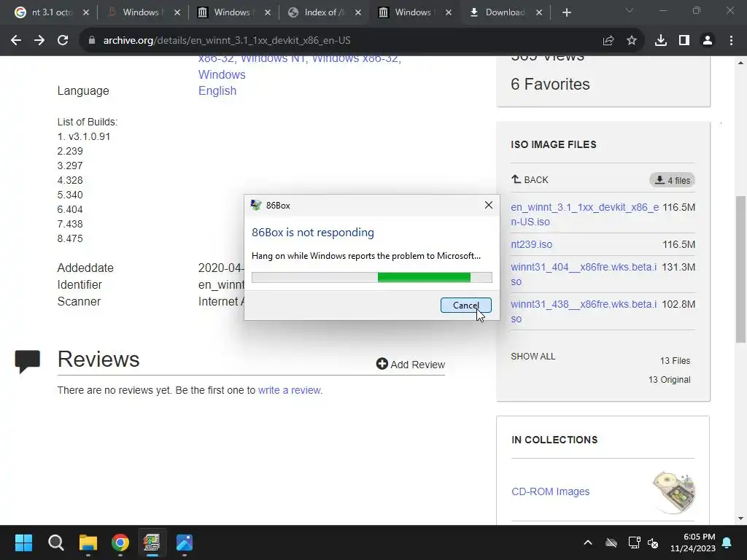Download all 4 files button
The width and height of the screenshot is (747, 560).
[x=672, y=180]
